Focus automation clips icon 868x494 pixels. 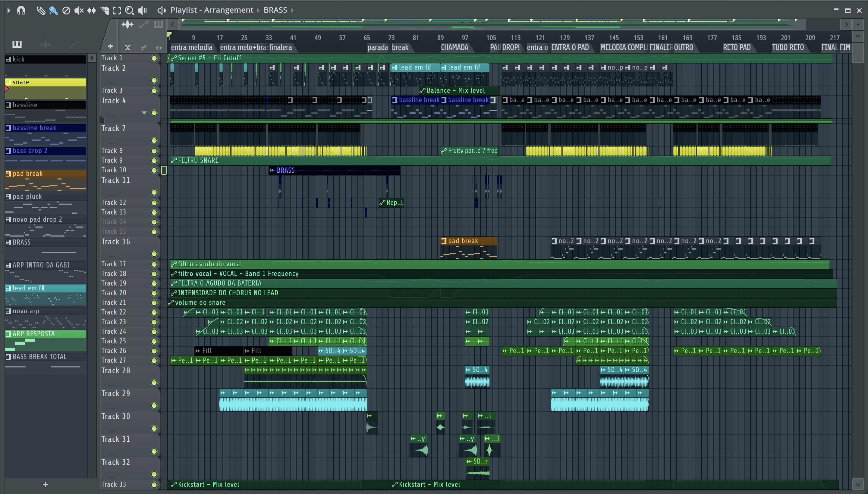click(143, 24)
